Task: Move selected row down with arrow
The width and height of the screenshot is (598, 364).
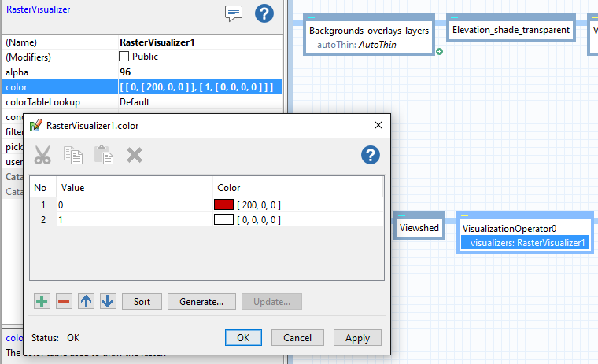Action: pyautogui.click(x=108, y=301)
